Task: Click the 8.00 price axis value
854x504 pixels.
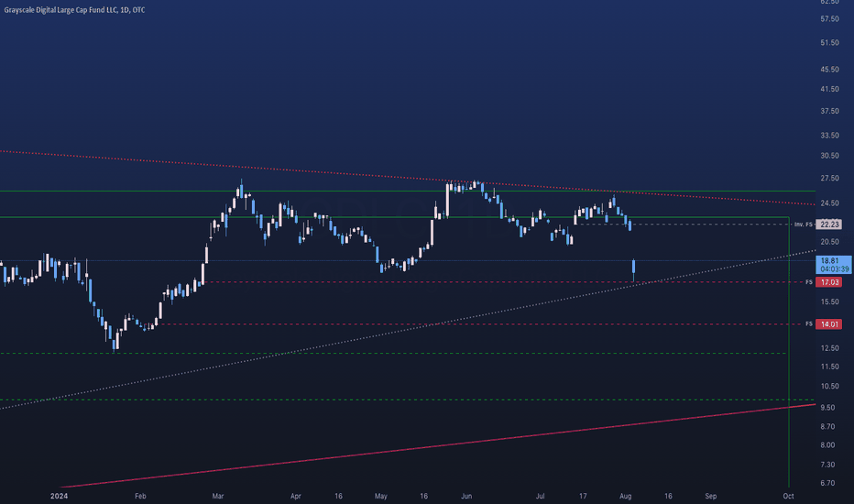Action: coord(827,445)
